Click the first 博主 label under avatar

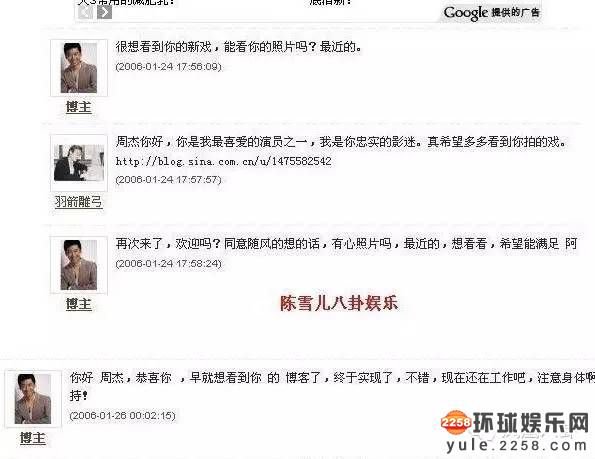(x=79, y=107)
